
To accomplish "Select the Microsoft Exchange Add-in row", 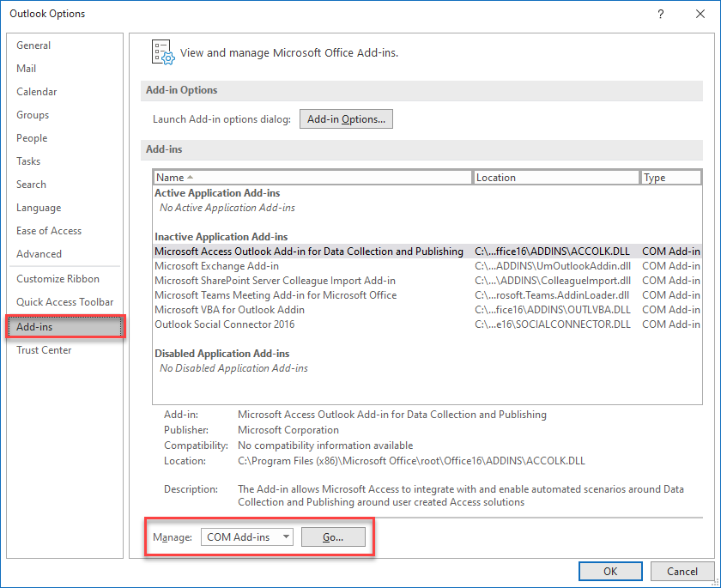I will point(427,266).
